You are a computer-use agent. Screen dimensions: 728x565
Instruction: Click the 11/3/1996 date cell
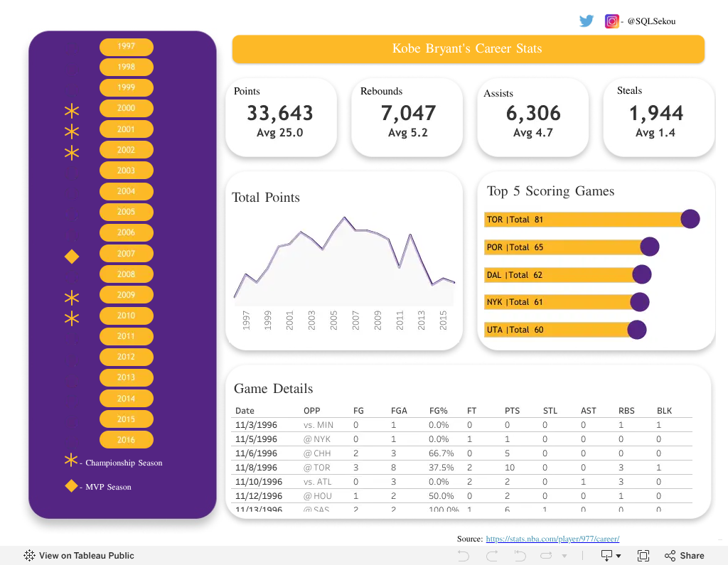pos(256,425)
